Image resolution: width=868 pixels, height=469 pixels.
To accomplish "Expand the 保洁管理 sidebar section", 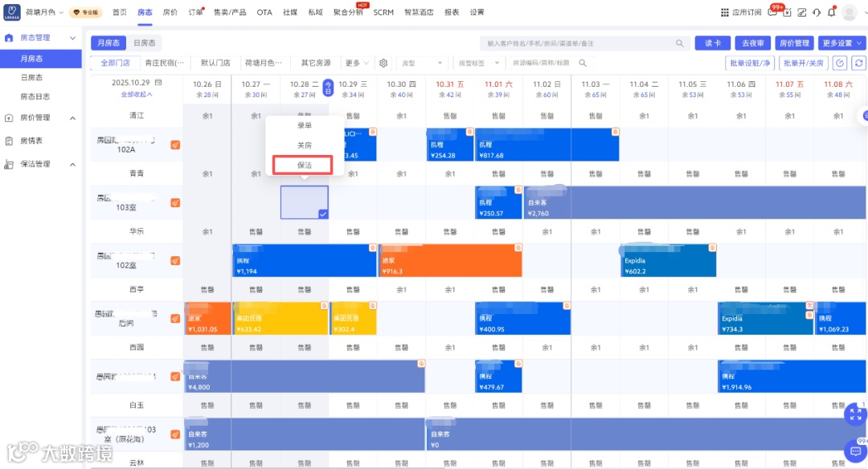I will click(72, 165).
